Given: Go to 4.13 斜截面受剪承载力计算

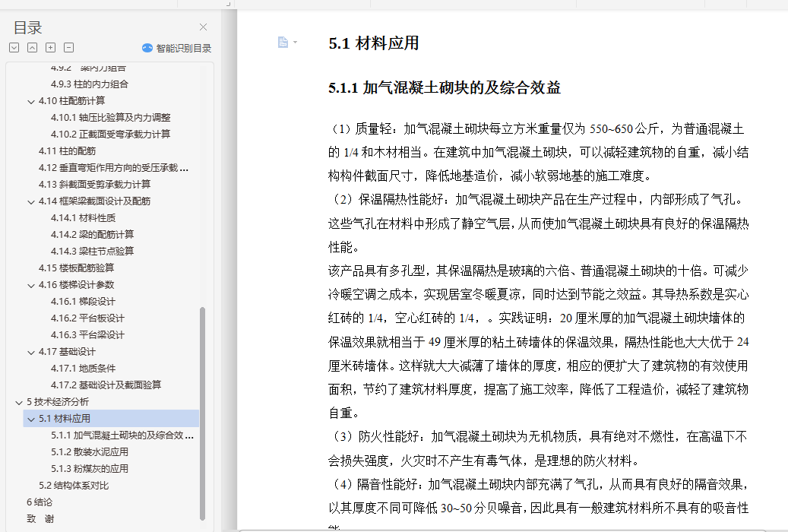Looking at the screenshot, I should coord(94,184).
